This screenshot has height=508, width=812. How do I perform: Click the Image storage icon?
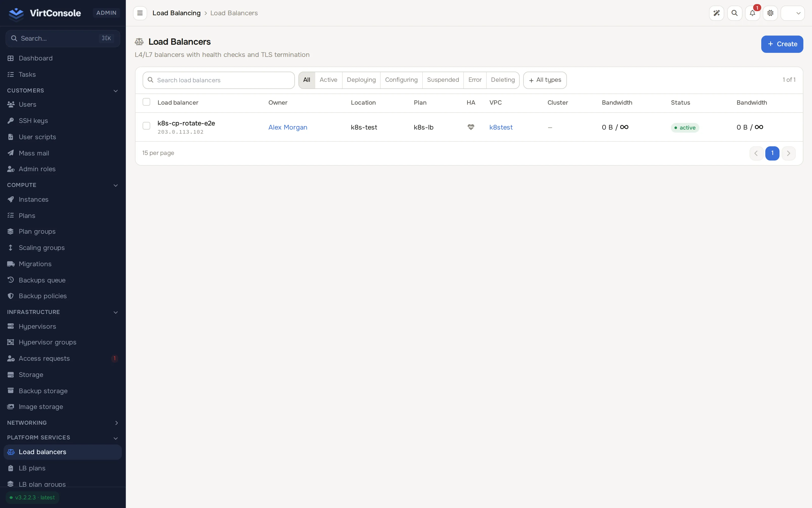pos(11,407)
